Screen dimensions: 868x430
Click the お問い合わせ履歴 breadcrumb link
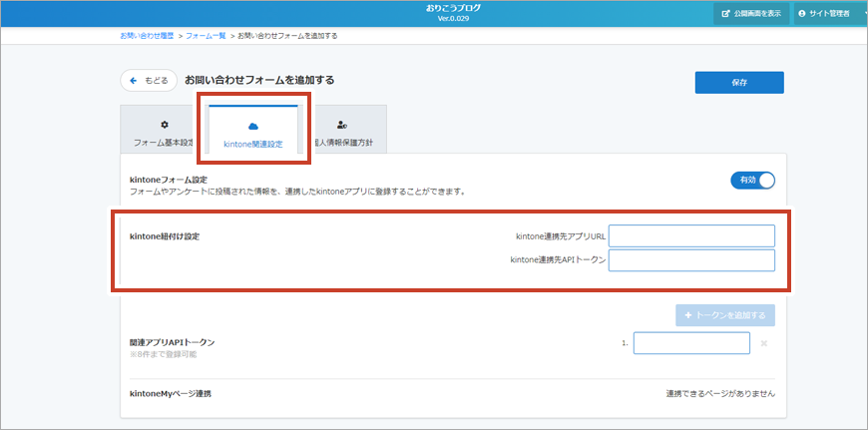click(x=146, y=36)
